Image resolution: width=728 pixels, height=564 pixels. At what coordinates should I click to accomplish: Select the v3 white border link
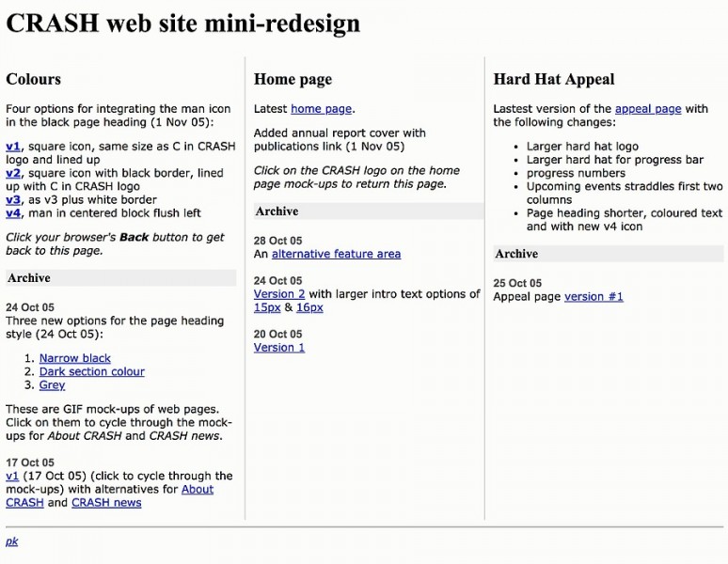click(13, 199)
